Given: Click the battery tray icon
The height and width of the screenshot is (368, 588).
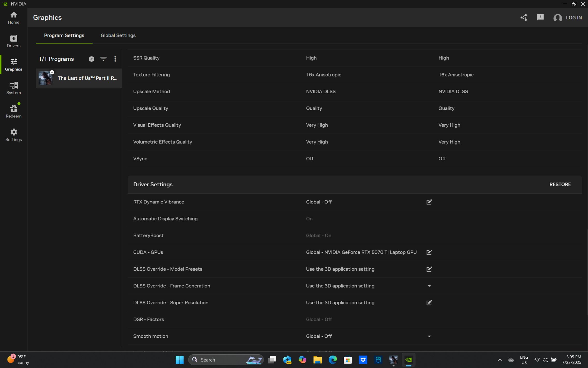Looking at the screenshot, I should [554, 360].
